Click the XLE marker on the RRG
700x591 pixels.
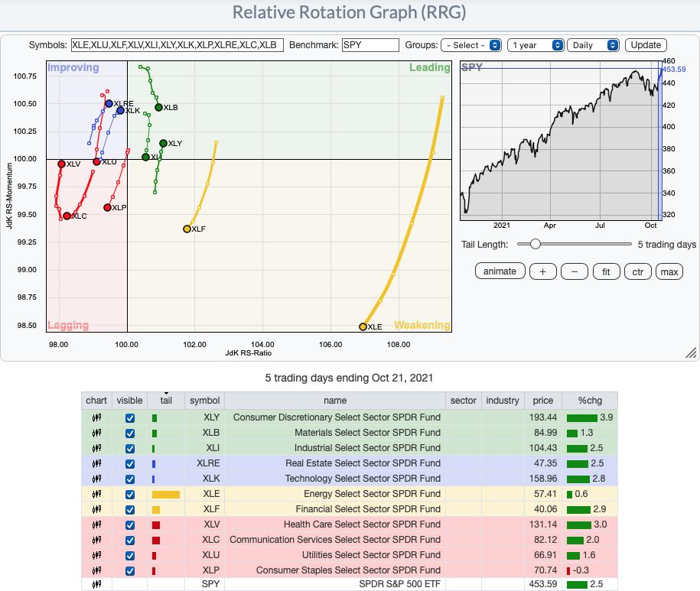pos(363,326)
